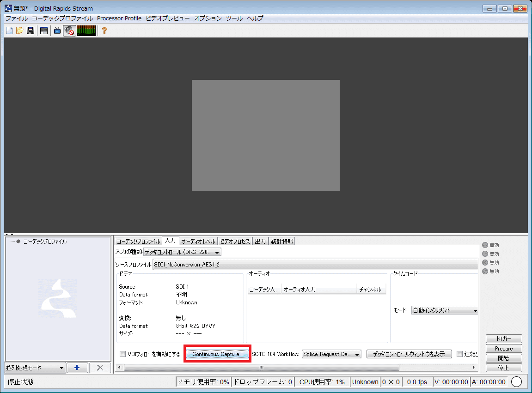Image resolution: width=532 pixels, height=393 pixels.
Task: Click the window layout toolbar icon
Action: (44, 31)
